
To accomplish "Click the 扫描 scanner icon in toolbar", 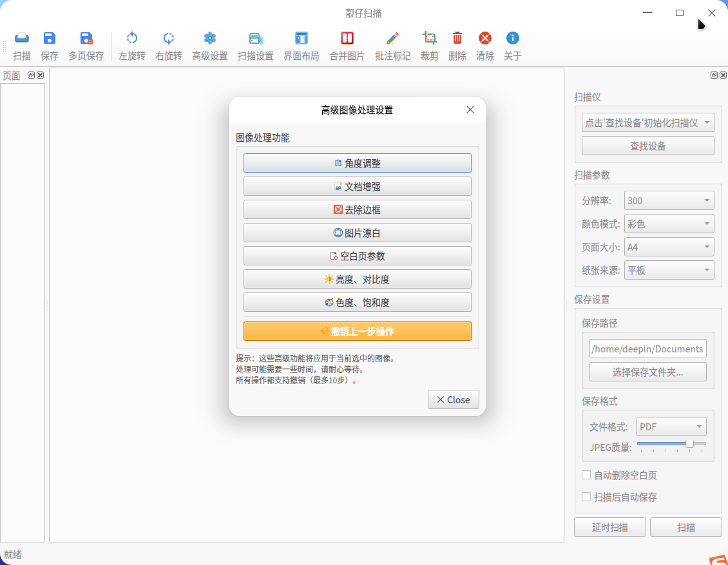I will pyautogui.click(x=22, y=38).
